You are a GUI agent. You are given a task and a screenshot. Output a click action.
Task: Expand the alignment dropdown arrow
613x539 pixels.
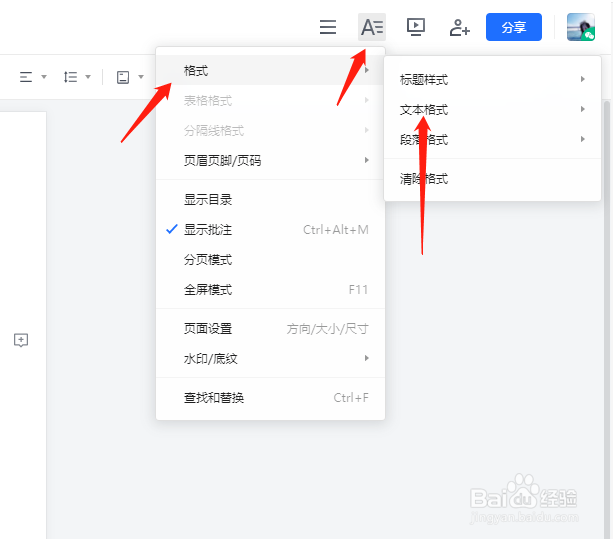pyautogui.click(x=44, y=77)
